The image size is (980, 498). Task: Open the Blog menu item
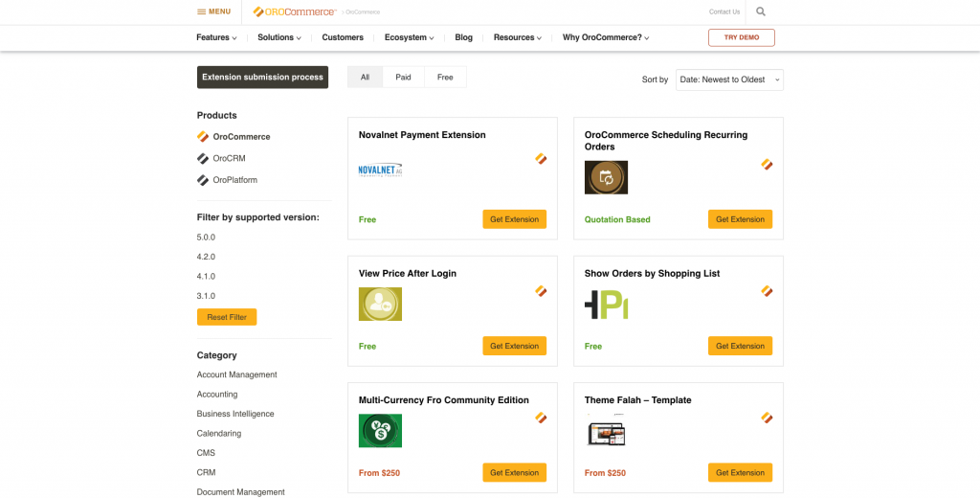(x=464, y=37)
